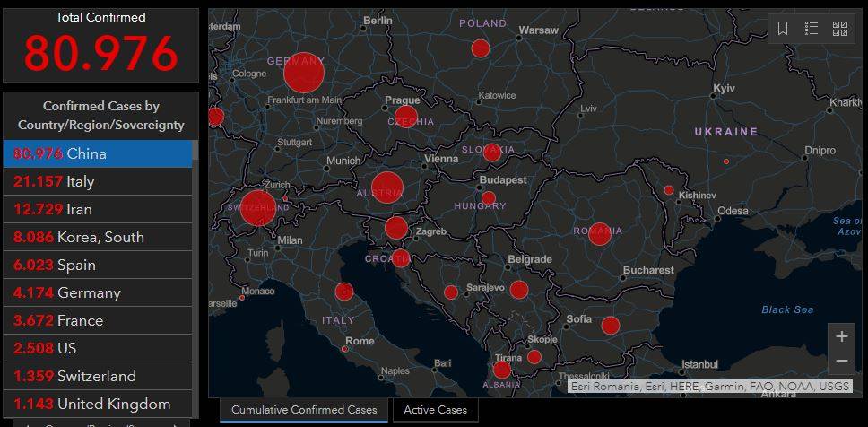The width and height of the screenshot is (868, 427).
Task: Click small red dot in Ukraine
Action: tap(726, 161)
